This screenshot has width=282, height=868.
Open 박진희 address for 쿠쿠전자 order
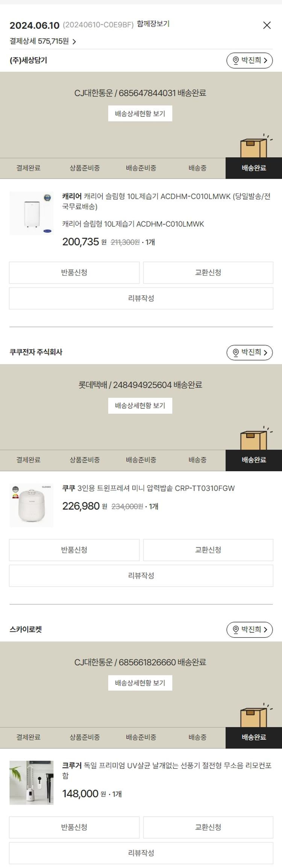click(x=250, y=352)
